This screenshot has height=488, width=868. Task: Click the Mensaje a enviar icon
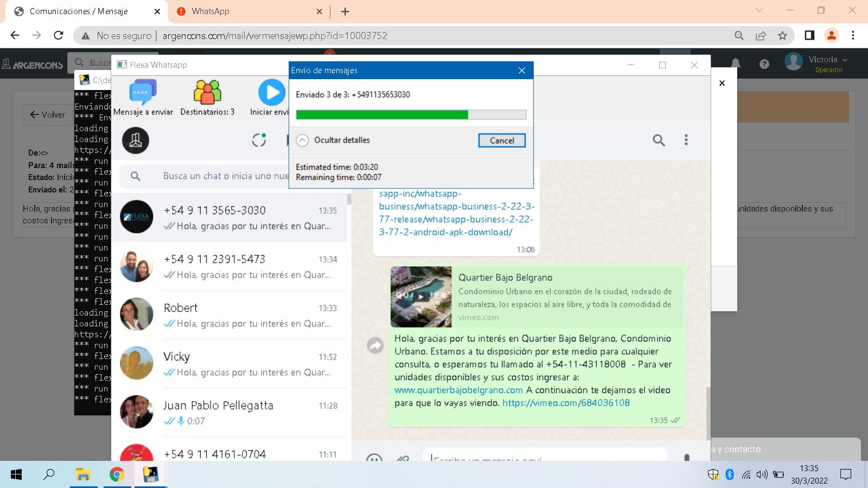[143, 93]
